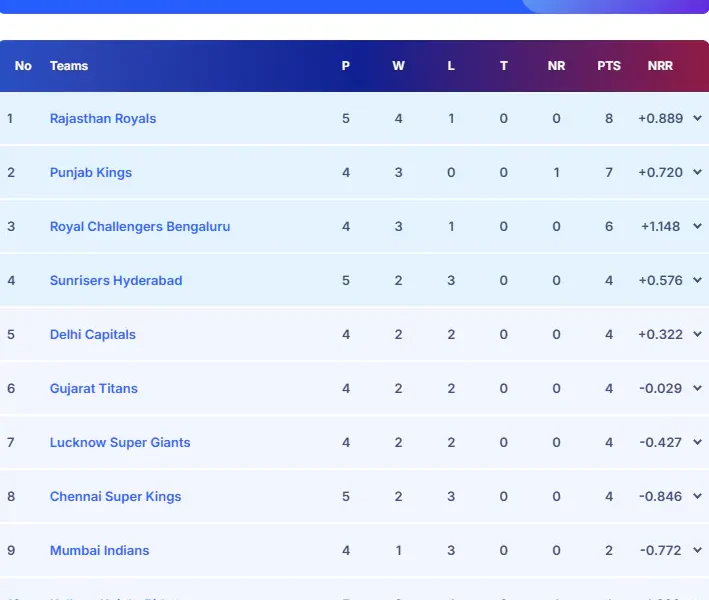Click the NRR column header
This screenshot has height=600, width=709.
[x=660, y=66]
